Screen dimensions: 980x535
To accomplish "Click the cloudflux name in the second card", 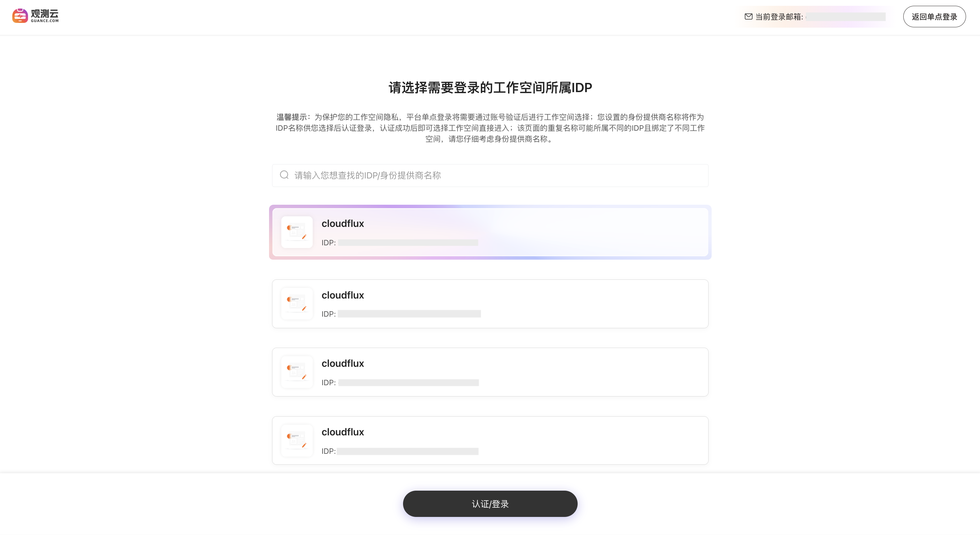I will click(x=343, y=295).
